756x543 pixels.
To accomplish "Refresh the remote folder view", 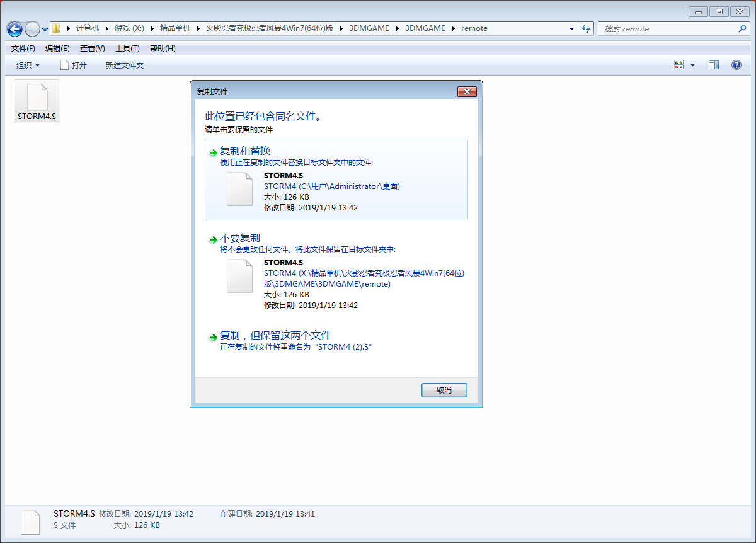I will pos(586,28).
